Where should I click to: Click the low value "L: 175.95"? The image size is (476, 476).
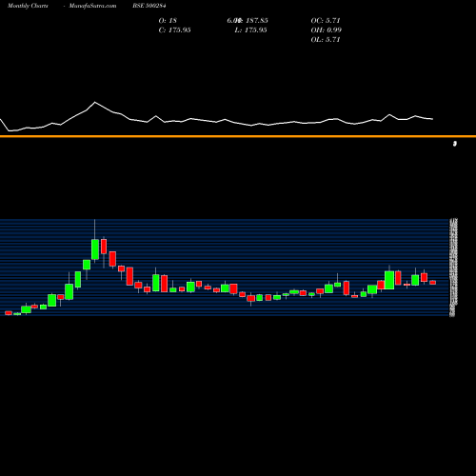(x=250, y=30)
